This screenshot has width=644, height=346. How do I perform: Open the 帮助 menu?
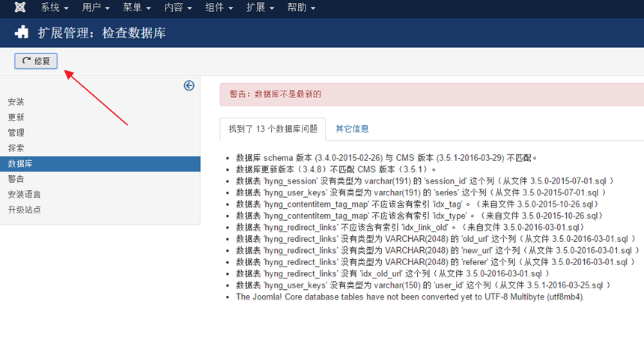coord(301,7)
